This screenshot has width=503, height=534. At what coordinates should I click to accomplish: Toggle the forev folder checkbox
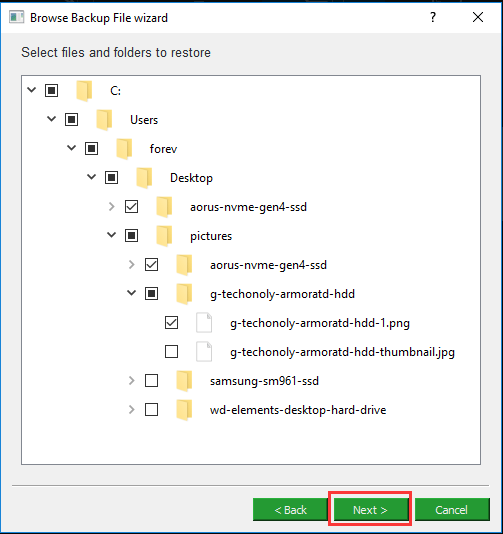(x=91, y=148)
